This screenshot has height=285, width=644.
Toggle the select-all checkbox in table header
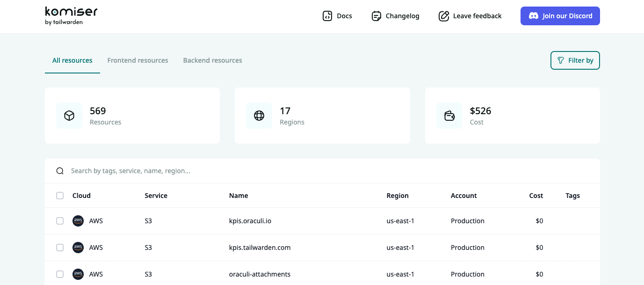[x=60, y=196]
